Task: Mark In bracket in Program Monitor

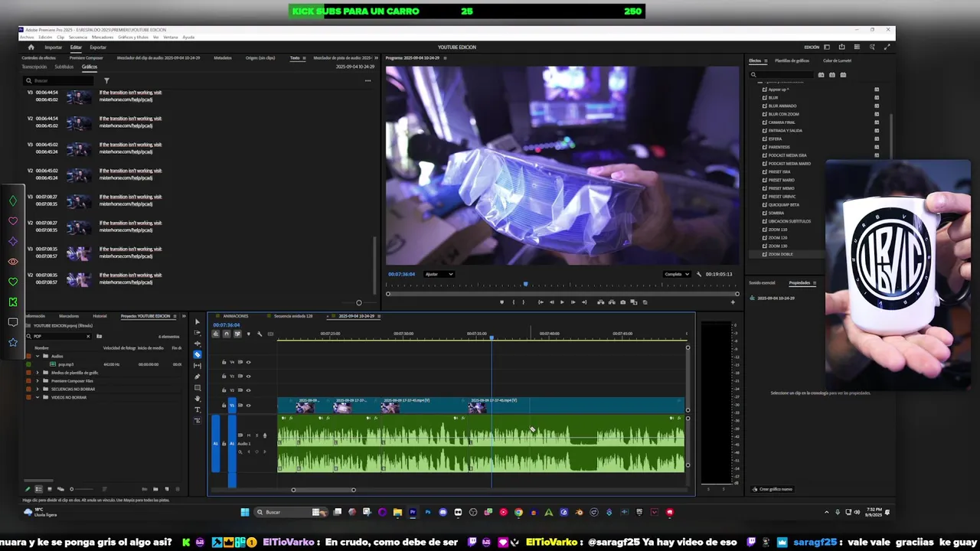Action: click(x=514, y=302)
